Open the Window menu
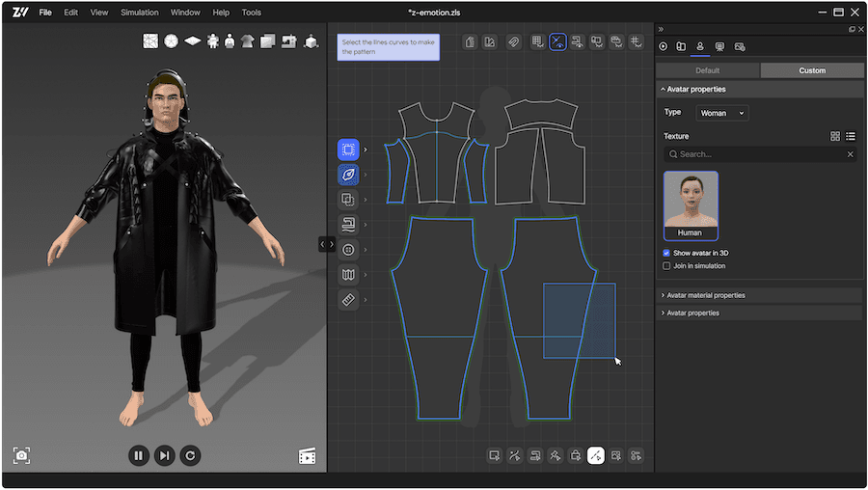This screenshot has height=490, width=868. [185, 13]
